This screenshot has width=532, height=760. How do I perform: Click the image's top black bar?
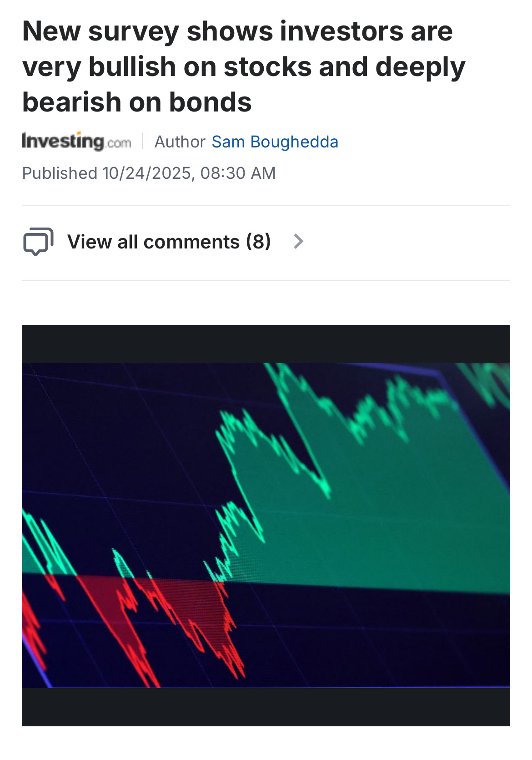266,344
